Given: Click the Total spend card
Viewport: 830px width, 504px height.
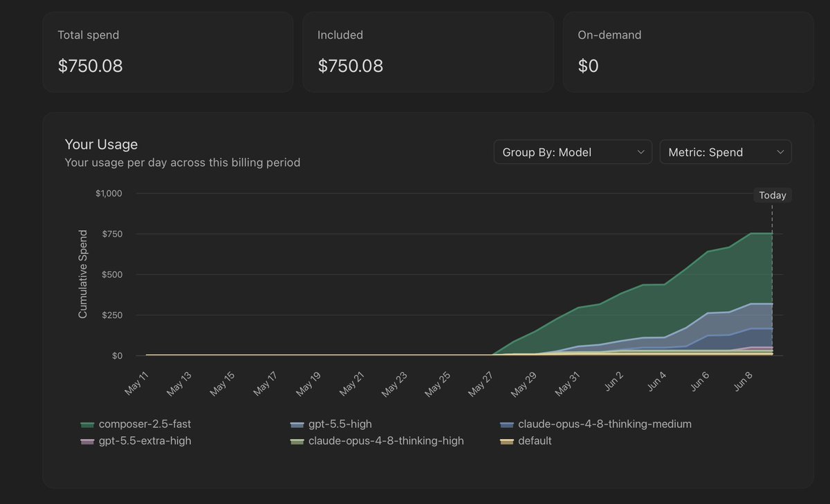Looking at the screenshot, I should [x=168, y=52].
